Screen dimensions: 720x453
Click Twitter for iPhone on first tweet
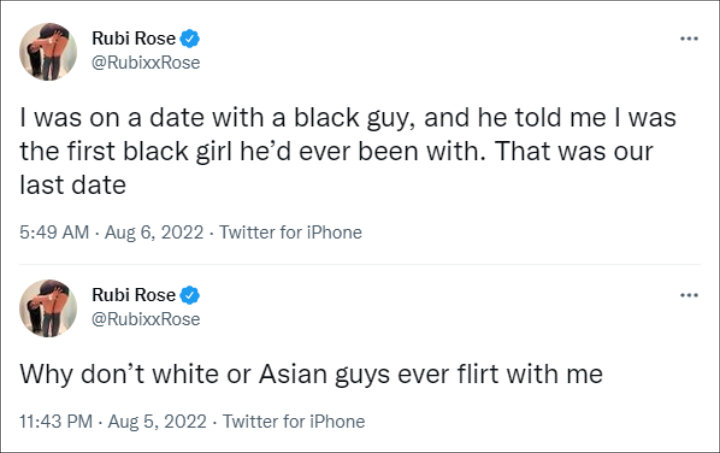pyautogui.click(x=290, y=232)
